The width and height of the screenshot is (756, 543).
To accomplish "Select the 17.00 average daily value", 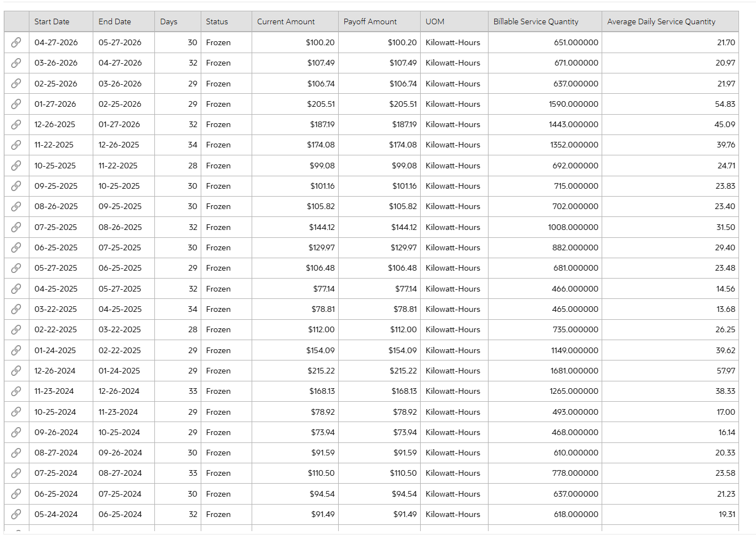I will coord(726,412).
